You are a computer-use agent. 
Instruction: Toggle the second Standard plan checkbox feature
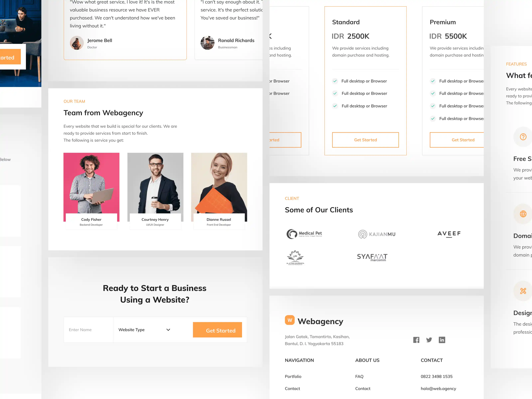[x=335, y=93]
